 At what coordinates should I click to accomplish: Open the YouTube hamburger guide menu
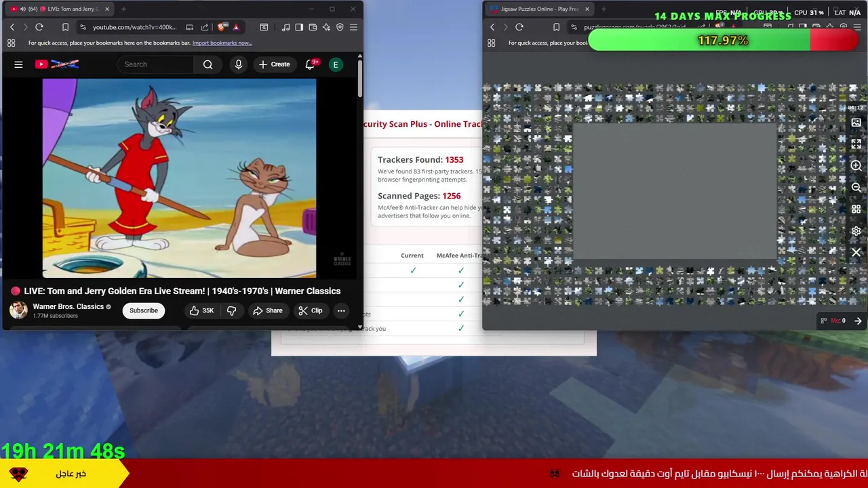coord(18,64)
